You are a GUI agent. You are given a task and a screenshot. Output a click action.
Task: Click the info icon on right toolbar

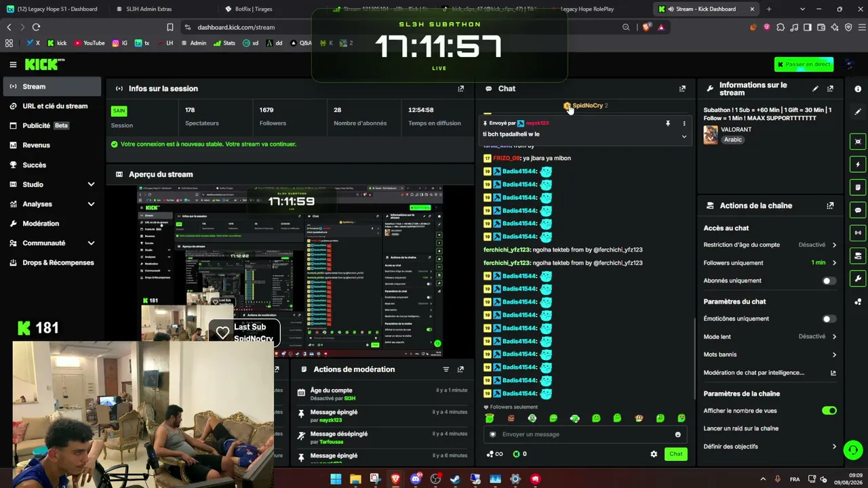(858, 89)
